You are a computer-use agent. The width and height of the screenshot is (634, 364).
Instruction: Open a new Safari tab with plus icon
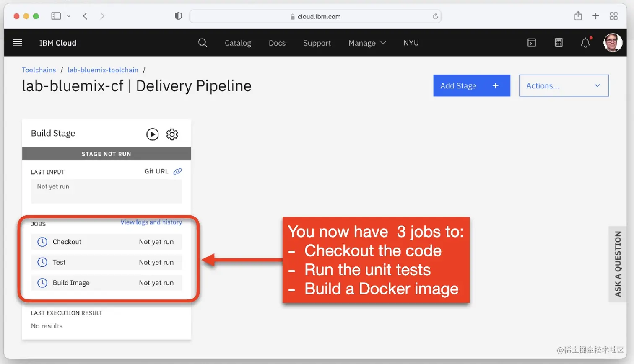(595, 16)
